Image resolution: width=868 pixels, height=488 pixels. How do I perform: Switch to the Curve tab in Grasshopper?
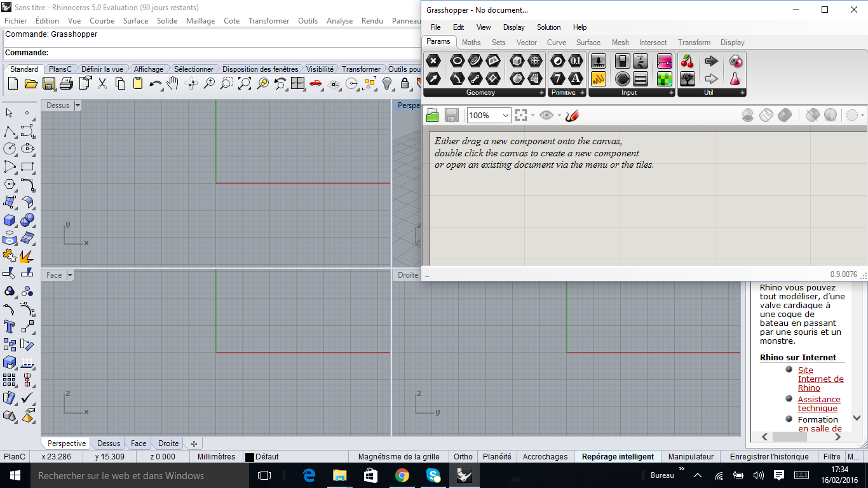click(x=557, y=43)
